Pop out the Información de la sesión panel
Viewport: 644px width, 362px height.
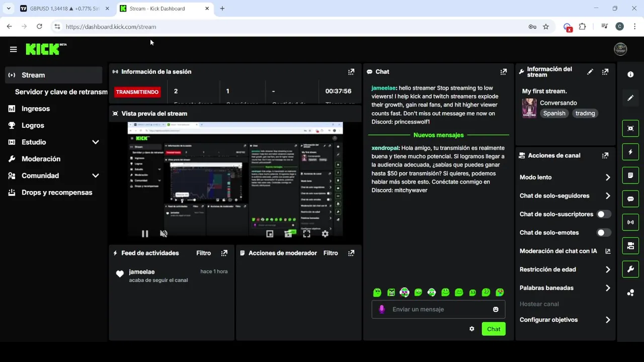point(351,72)
